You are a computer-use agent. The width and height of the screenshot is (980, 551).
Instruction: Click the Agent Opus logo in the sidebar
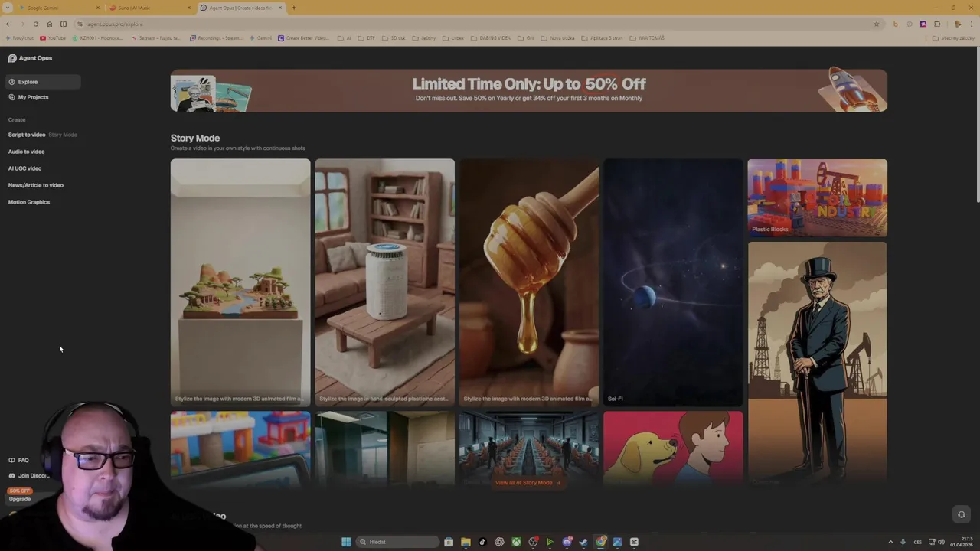[31, 58]
